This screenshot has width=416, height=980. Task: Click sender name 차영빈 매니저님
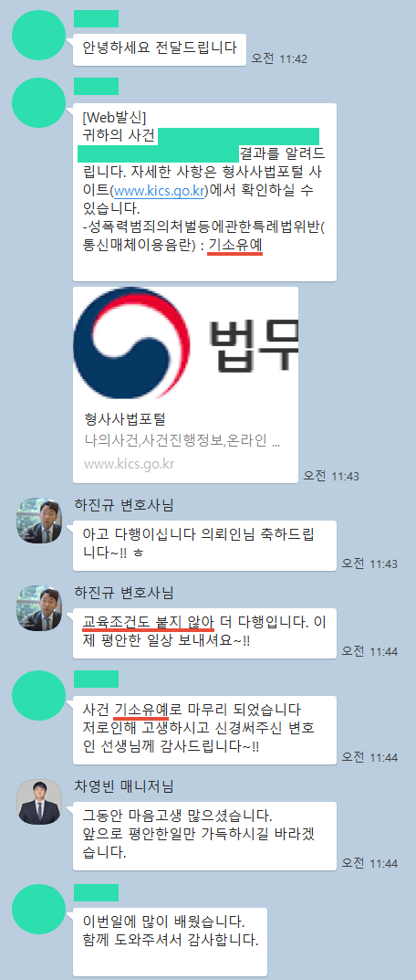[x=124, y=785]
